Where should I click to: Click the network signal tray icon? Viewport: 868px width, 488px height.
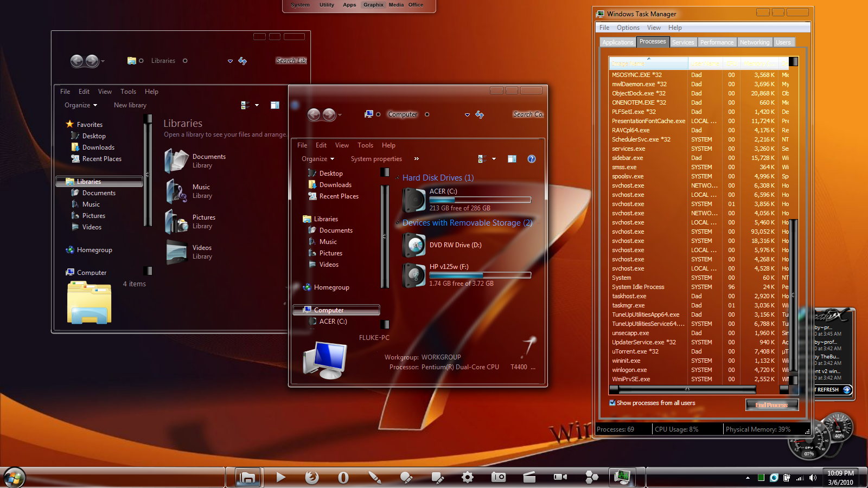(800, 478)
